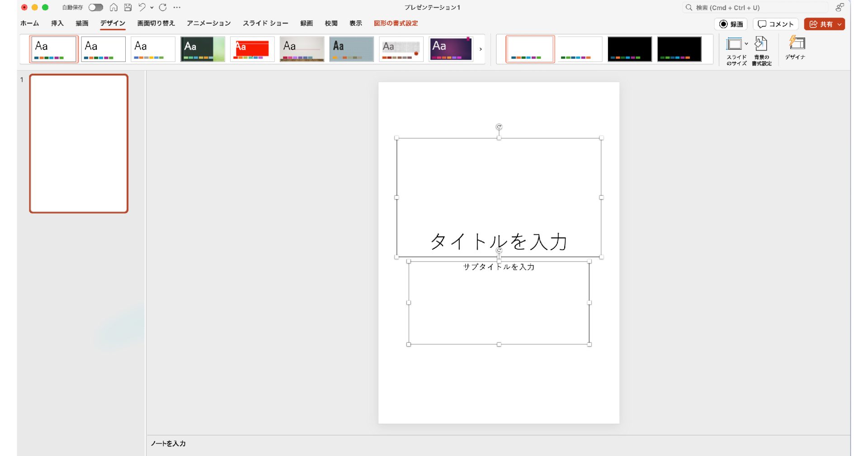Click the collaboration people icon at top right
This screenshot has height=456, width=868.
pyautogui.click(x=840, y=7)
